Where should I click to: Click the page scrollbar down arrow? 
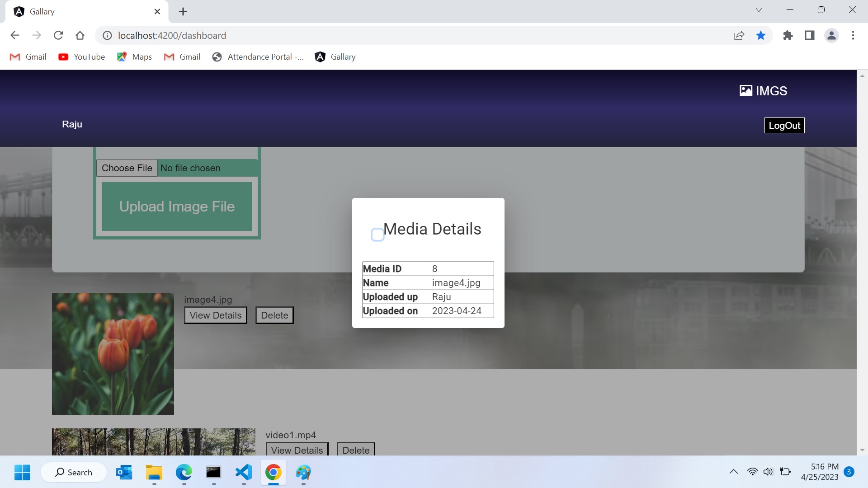862,450
